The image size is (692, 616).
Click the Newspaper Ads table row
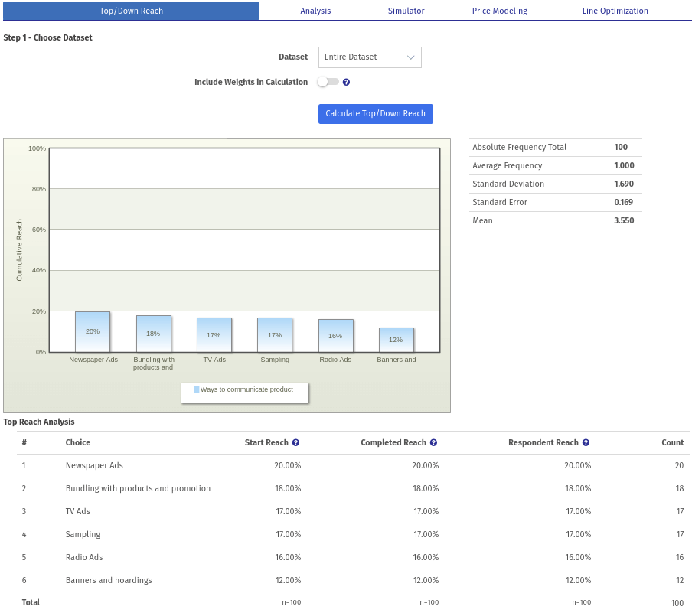click(x=94, y=465)
